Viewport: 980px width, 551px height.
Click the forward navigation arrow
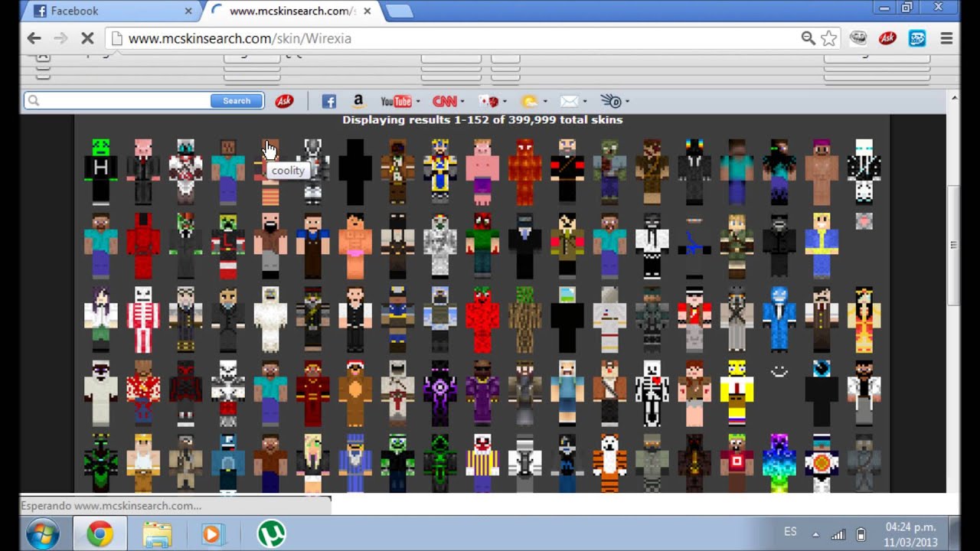60,38
